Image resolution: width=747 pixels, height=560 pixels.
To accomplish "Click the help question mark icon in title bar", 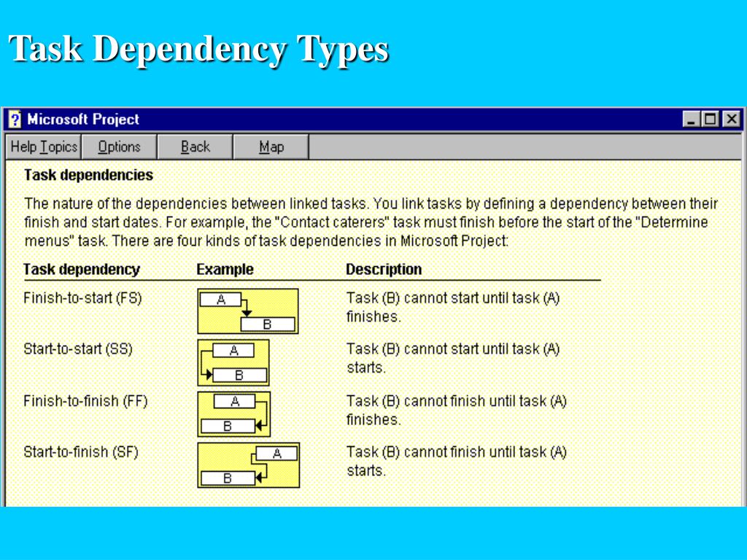I will (x=15, y=120).
